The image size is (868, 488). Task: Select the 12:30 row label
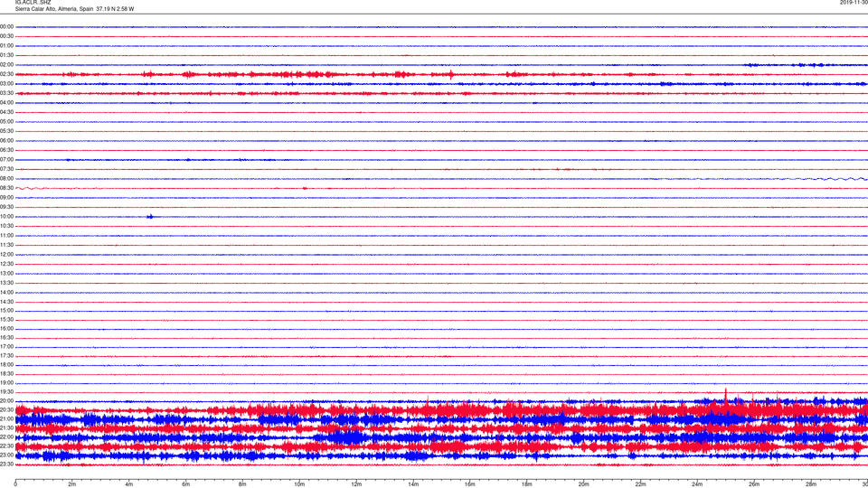pos(6,264)
